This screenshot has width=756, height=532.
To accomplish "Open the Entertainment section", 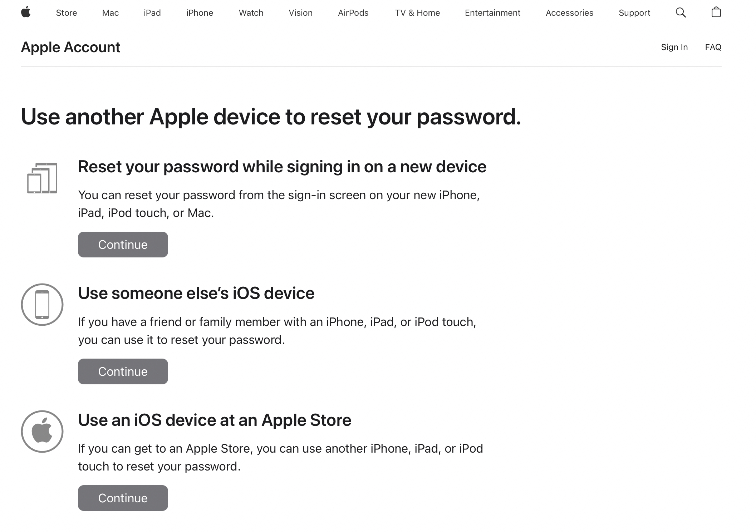I will coord(492,13).
